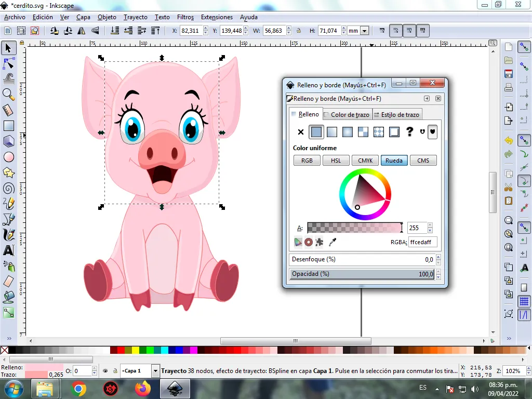Click the HSL color mode button
Viewport: 532px width, 399px height.
[336, 161]
